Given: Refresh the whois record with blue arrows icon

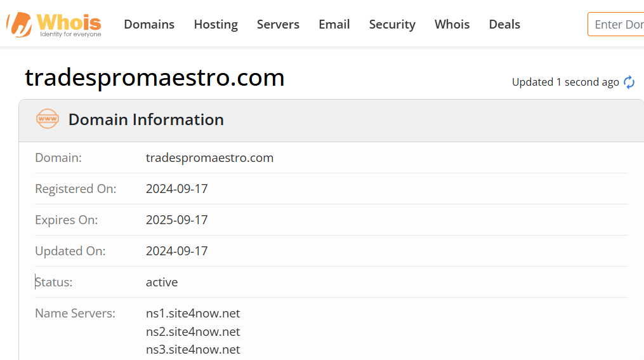Looking at the screenshot, I should click(629, 82).
